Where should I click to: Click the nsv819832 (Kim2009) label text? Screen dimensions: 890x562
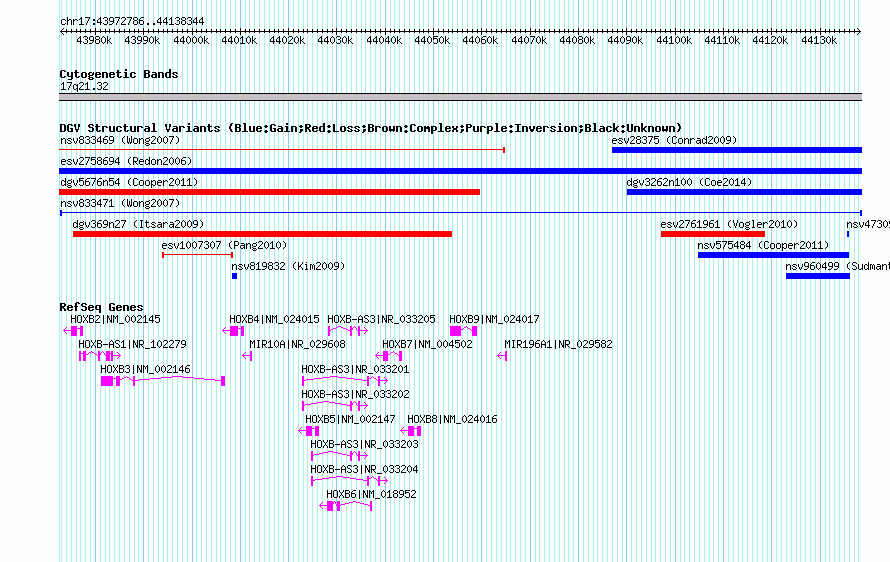click(x=288, y=266)
